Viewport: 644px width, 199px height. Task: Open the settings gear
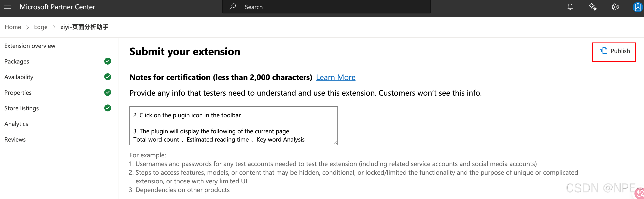[x=615, y=7]
